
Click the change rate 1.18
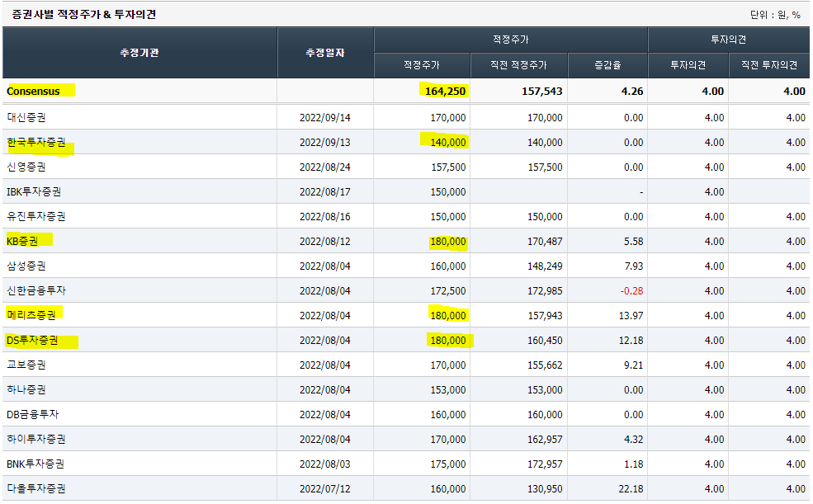(x=634, y=464)
